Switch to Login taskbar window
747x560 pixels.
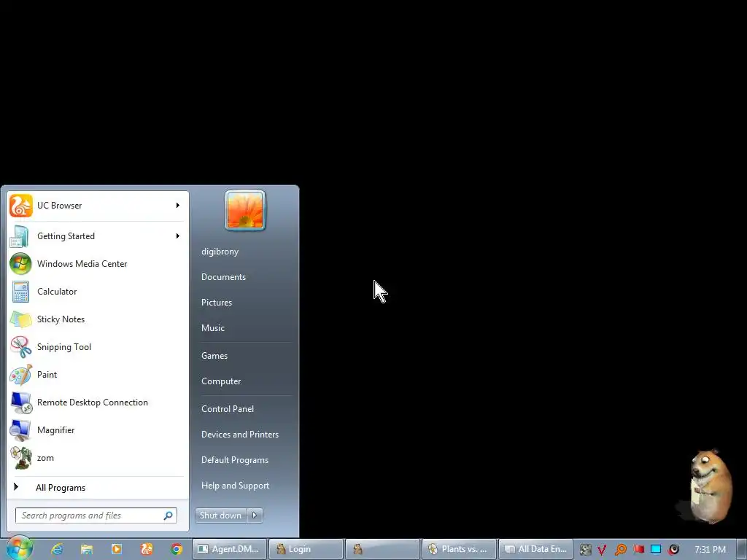coord(306,549)
